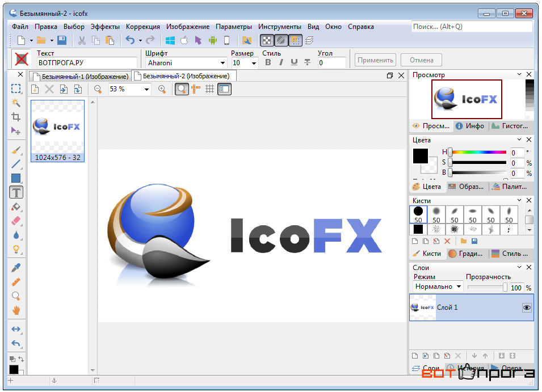Toggle visibility of Слой 1 layer
542x392 pixels.
(x=527, y=307)
